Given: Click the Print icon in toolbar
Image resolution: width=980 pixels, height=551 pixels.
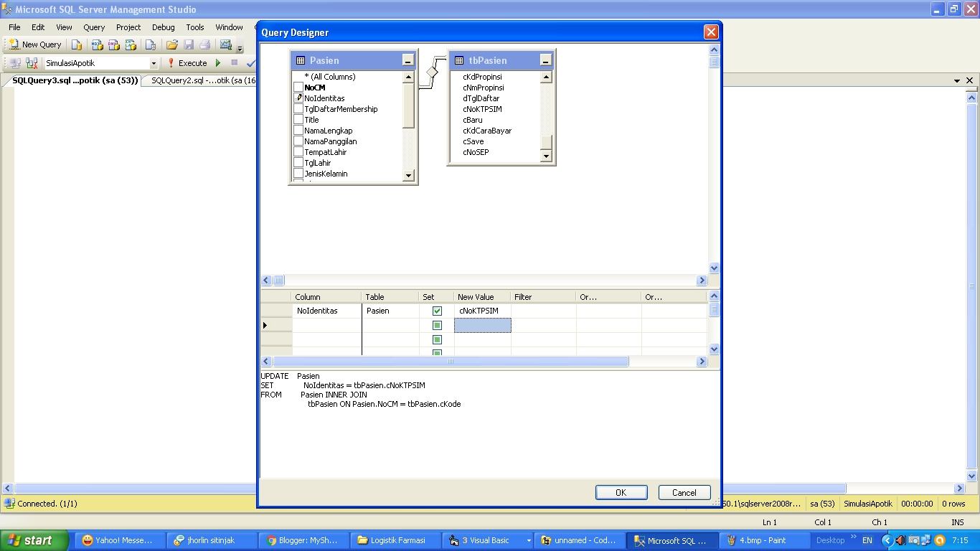Looking at the screenshot, I should (204, 44).
